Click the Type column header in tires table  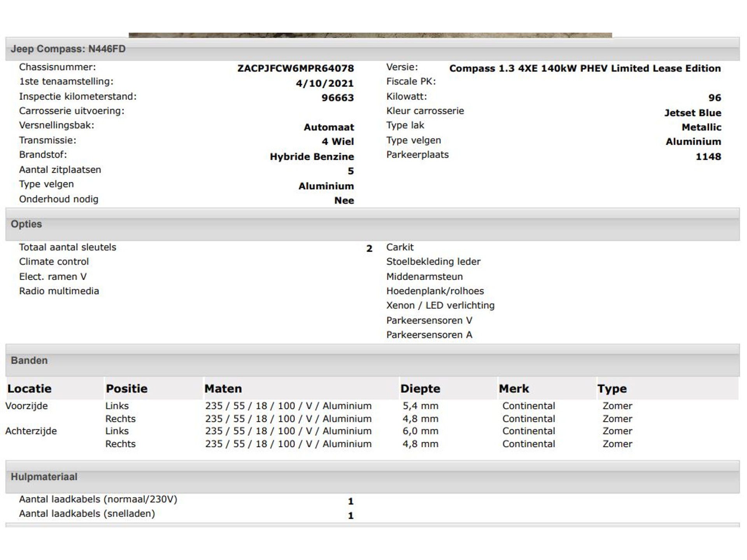tap(612, 388)
